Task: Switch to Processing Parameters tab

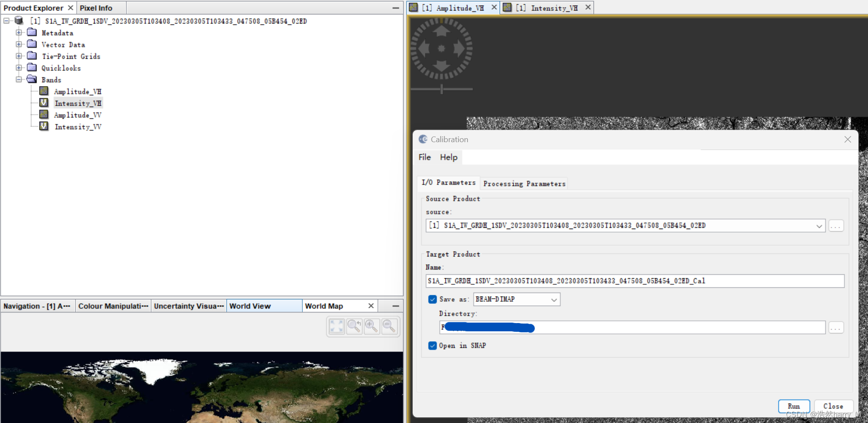Action: (x=524, y=183)
